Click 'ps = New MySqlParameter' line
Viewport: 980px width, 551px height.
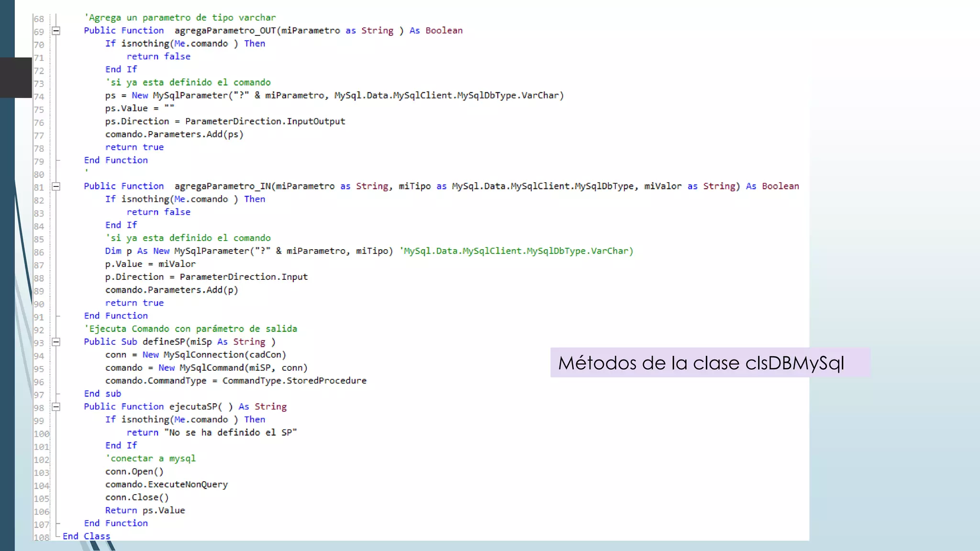point(334,96)
